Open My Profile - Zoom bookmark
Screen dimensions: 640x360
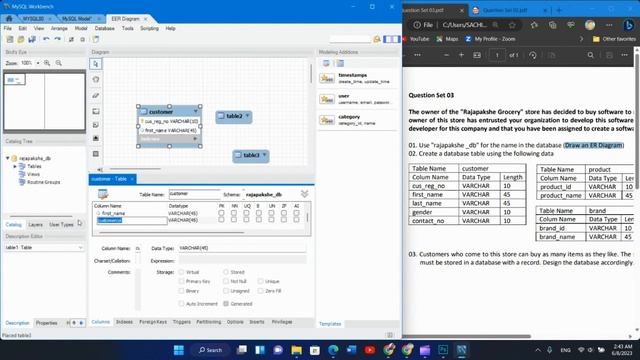490,39
